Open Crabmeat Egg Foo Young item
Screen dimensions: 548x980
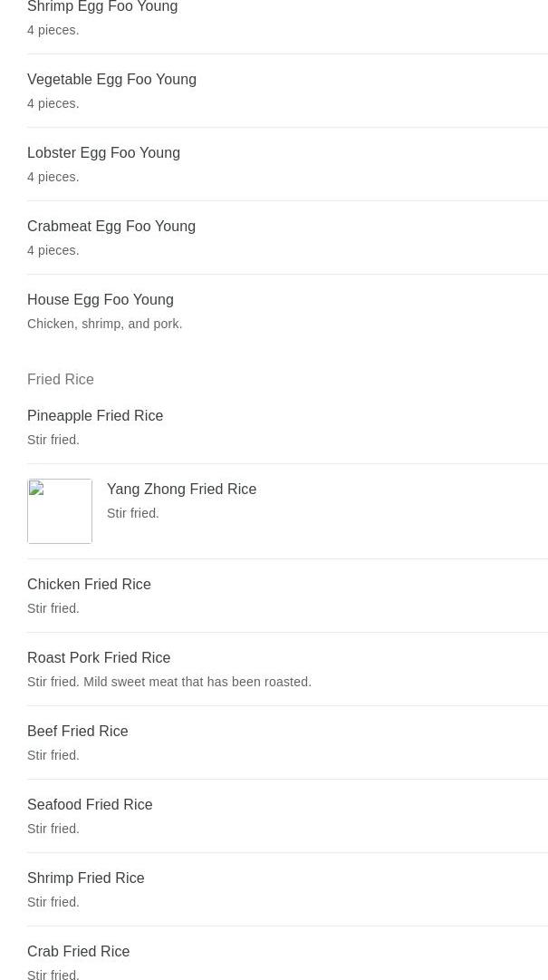(x=111, y=227)
